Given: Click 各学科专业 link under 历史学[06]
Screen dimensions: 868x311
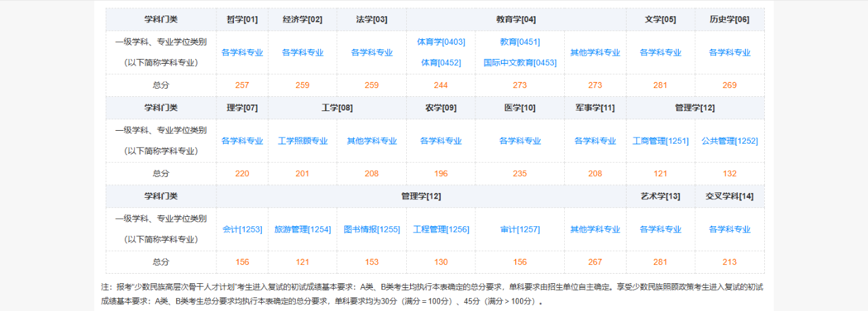Looking at the screenshot, I should 730,53.
